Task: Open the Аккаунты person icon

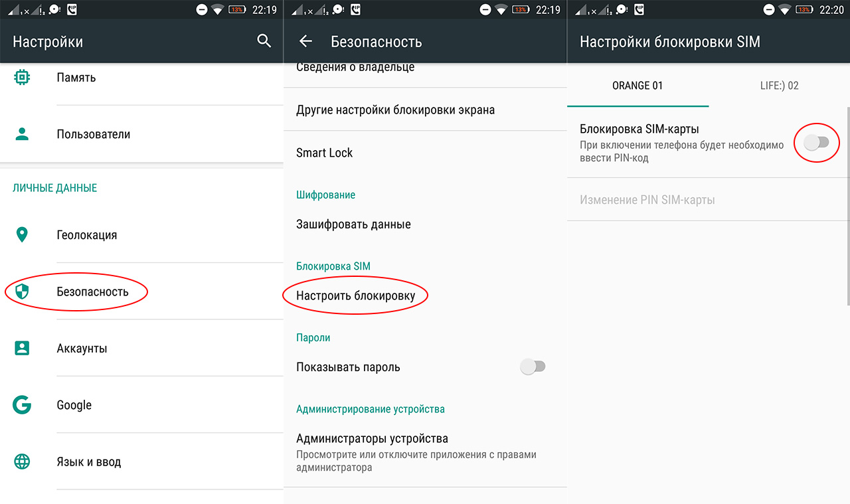Action: 22,348
